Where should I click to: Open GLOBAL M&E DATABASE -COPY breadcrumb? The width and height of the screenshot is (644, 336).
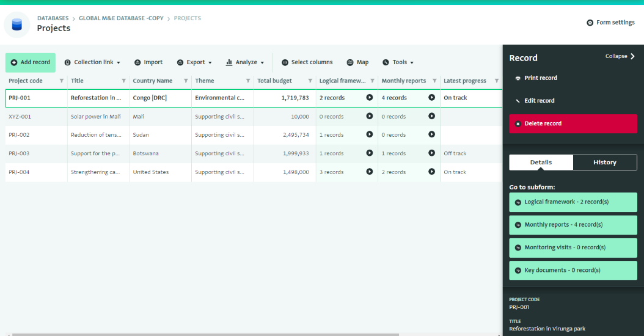click(x=121, y=18)
